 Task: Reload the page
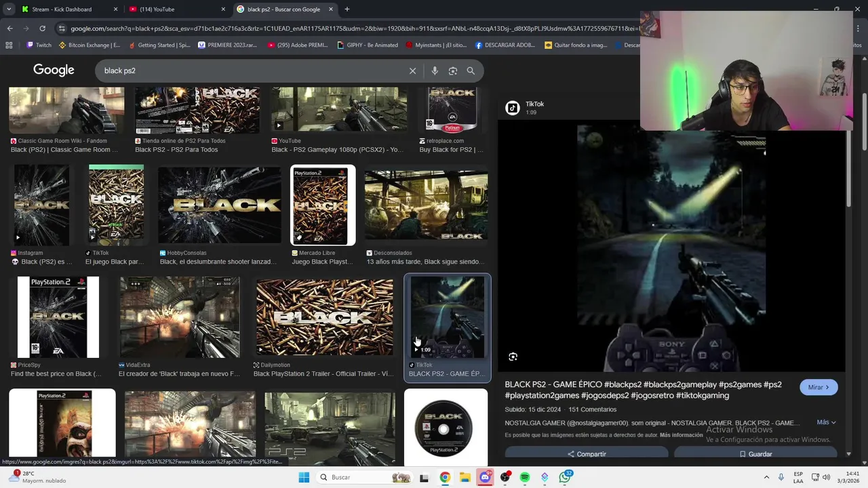[x=42, y=28]
